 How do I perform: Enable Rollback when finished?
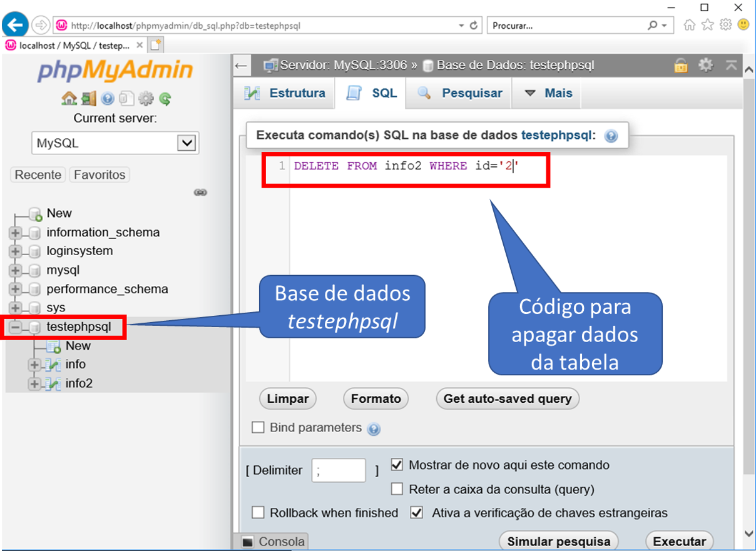click(x=258, y=513)
